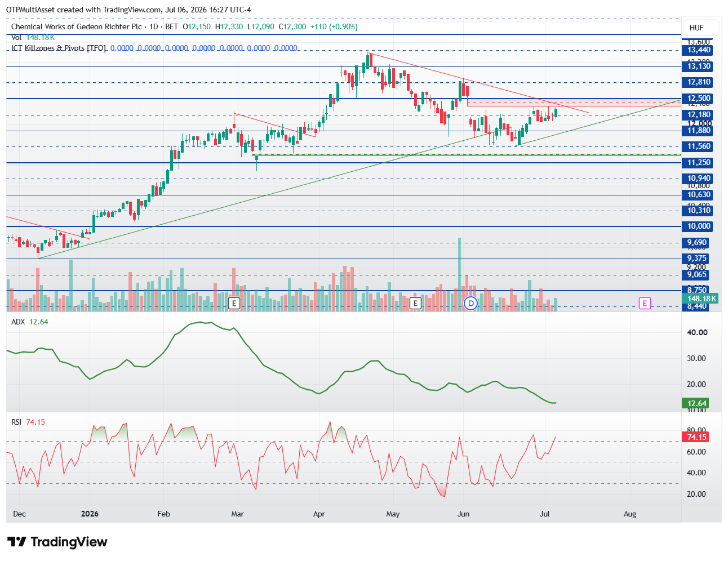Click the May earnings E marker
The height and width of the screenshot is (561, 728).
[x=415, y=304]
